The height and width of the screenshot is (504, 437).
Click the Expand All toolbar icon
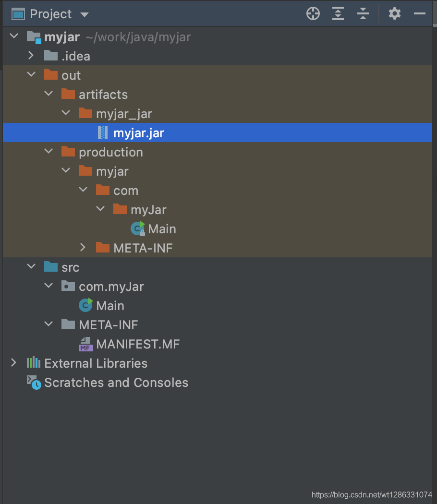(x=338, y=14)
